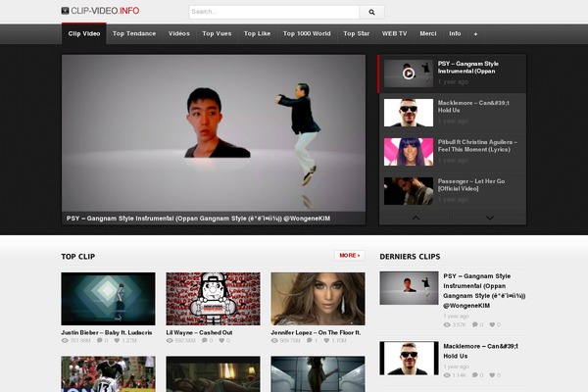588x392 pixels.
Task: Click views eye icon under Lil Wayne clip
Action: coord(170,341)
